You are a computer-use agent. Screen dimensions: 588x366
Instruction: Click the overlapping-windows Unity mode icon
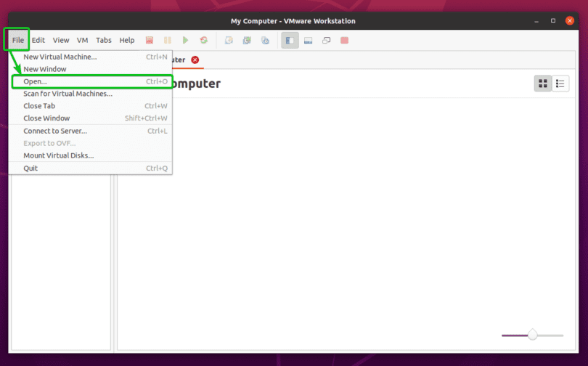pos(326,40)
